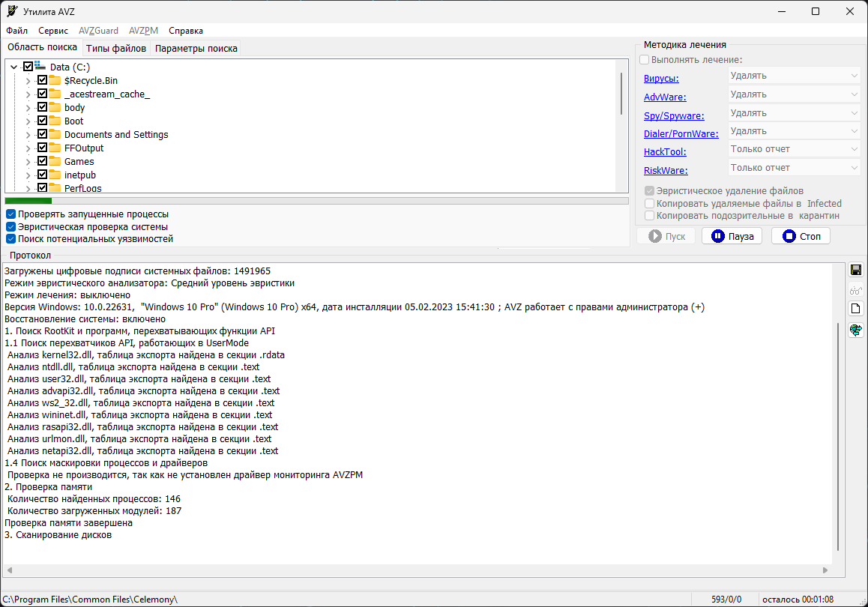The image size is (868, 607).
Task: Pause the scan with the Пауза button
Action: 732,236
